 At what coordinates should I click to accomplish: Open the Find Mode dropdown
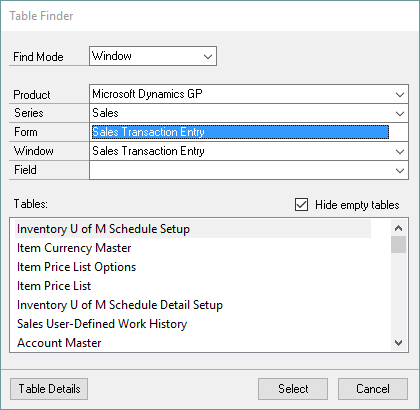(153, 56)
